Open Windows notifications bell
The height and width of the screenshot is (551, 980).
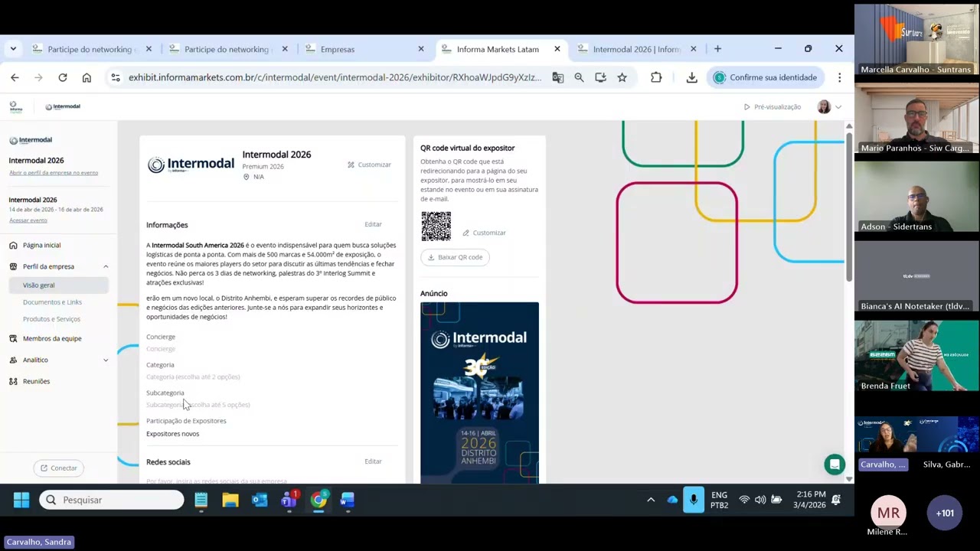(x=836, y=500)
